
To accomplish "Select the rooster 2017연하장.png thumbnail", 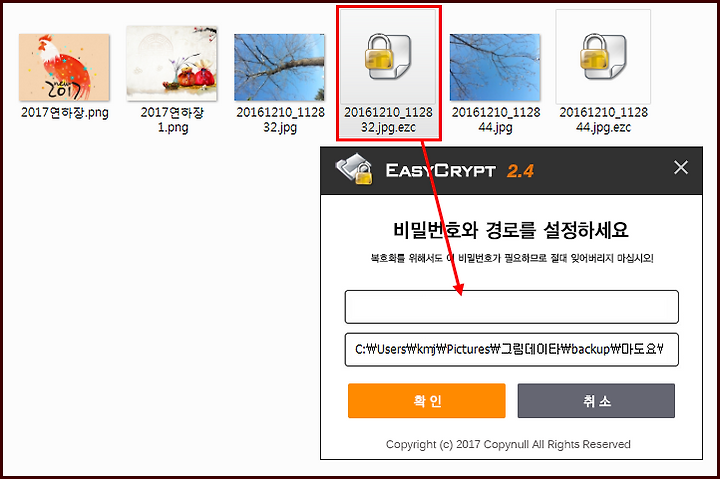I will click(64, 68).
